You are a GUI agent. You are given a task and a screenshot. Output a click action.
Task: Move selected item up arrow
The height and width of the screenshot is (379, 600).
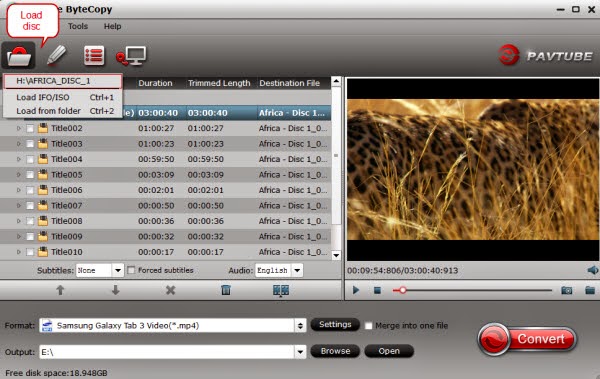tap(60, 290)
